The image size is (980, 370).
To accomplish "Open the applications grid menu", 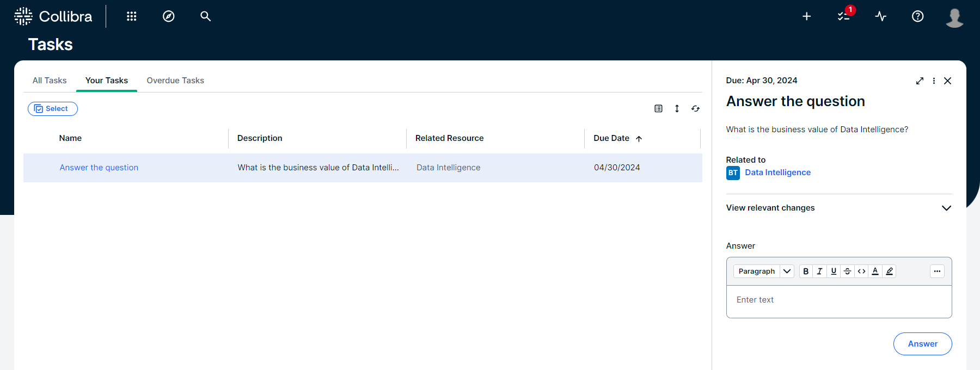I will pos(132,16).
